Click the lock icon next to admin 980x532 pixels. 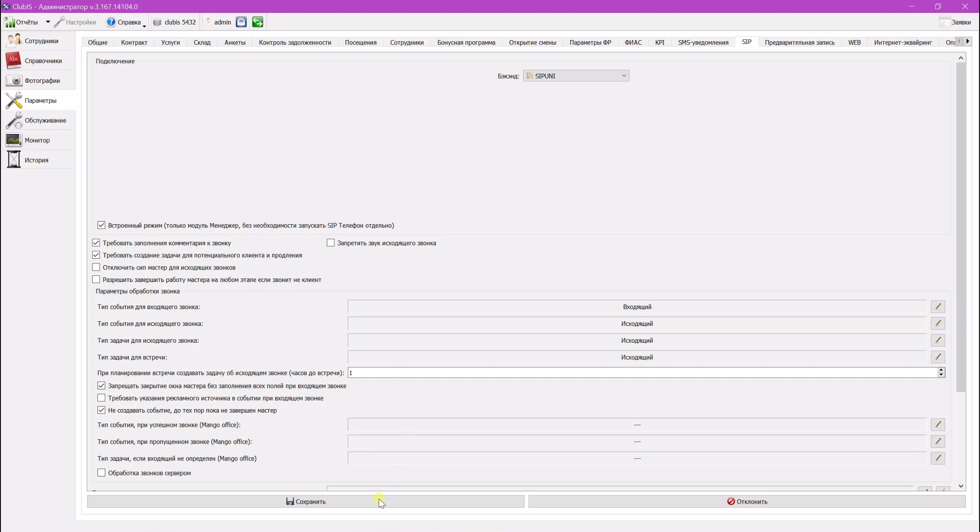[241, 22]
